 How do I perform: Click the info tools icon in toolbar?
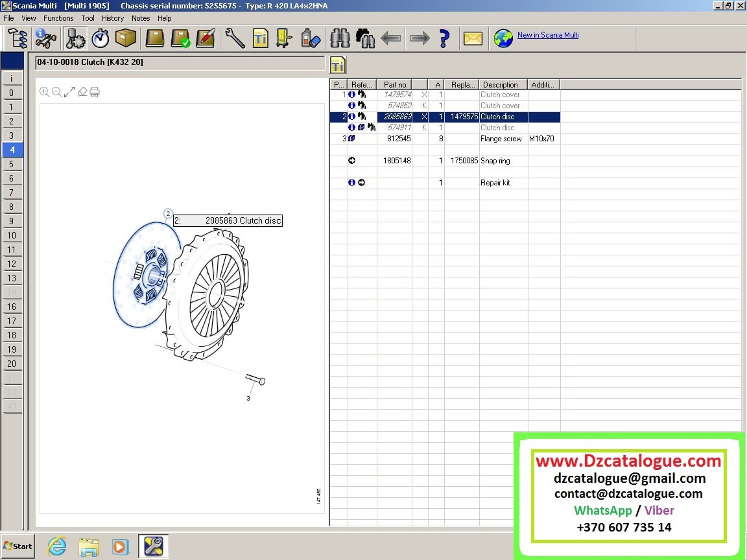tap(46, 38)
